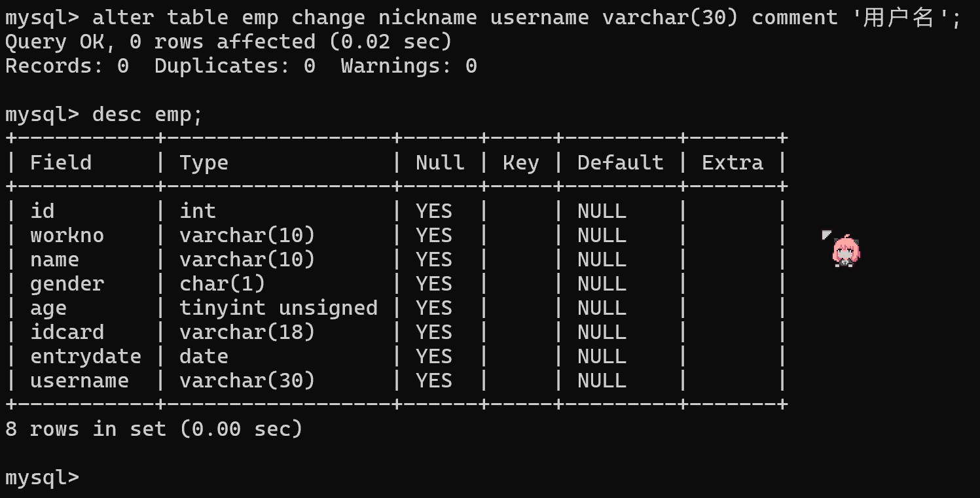Image resolution: width=980 pixels, height=498 pixels.
Task: Click the varchar(18) type value
Action: (x=247, y=332)
